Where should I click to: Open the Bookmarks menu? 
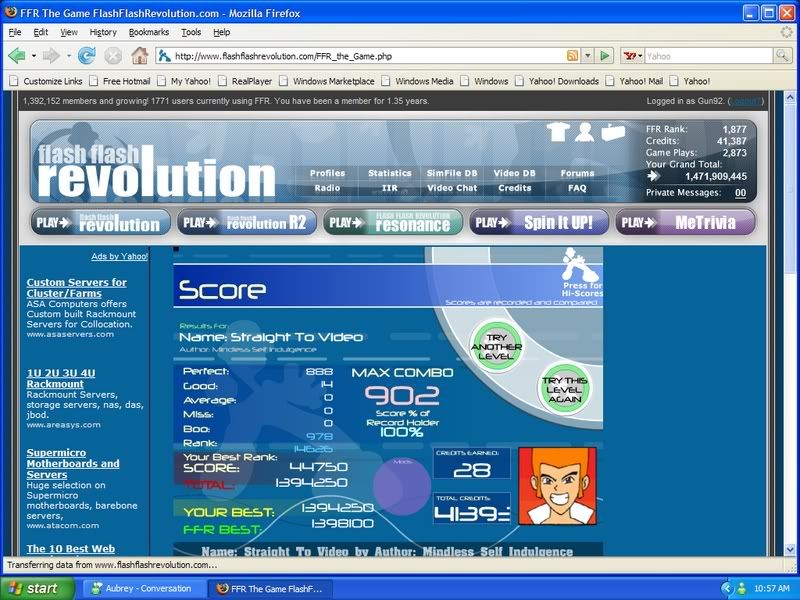click(149, 32)
